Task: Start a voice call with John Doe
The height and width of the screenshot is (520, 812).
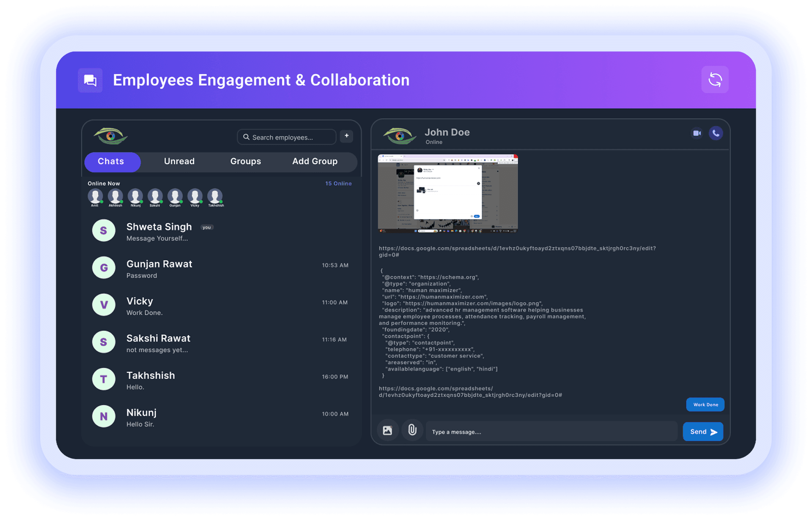Action: coord(716,133)
